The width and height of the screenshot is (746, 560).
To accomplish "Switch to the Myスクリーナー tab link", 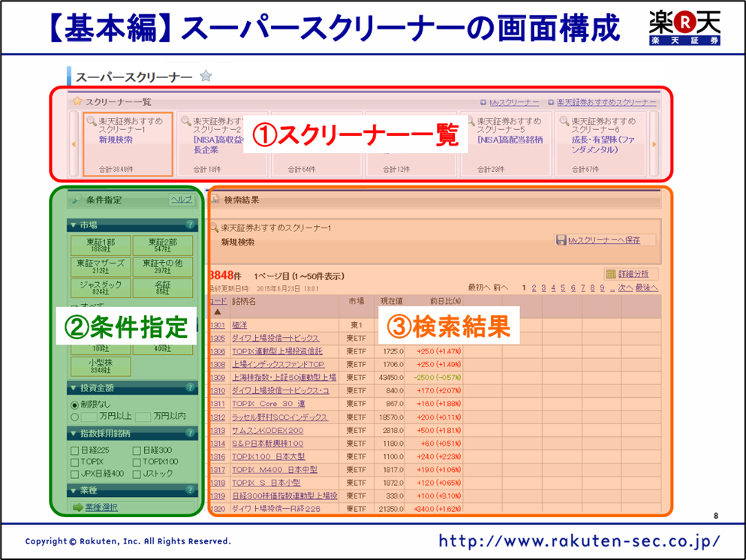I will tap(514, 102).
